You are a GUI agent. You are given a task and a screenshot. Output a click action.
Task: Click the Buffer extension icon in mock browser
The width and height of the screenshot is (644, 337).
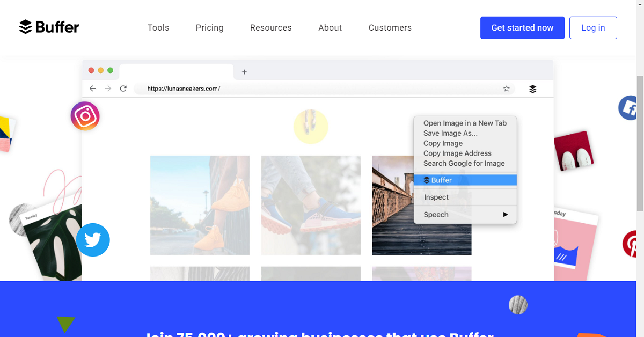coord(532,89)
